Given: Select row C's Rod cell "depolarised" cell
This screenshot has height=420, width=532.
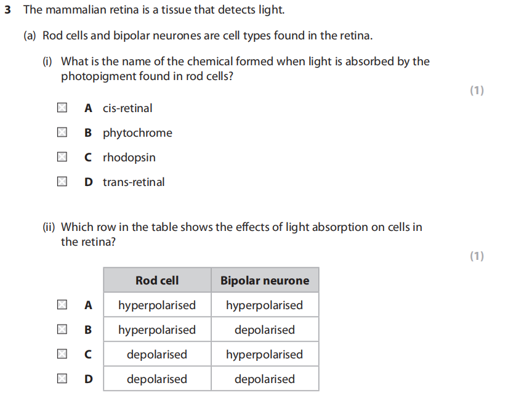Looking at the screenshot, I should pyautogui.click(x=157, y=354).
